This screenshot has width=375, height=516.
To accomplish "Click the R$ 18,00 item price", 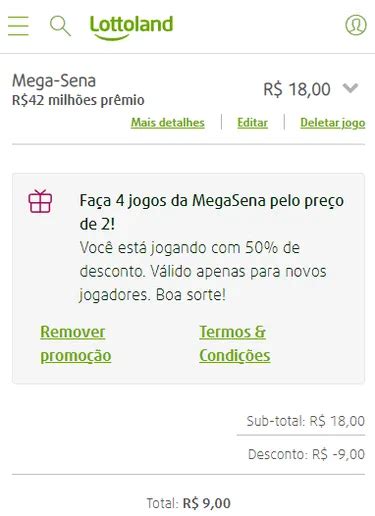I will [x=297, y=89].
